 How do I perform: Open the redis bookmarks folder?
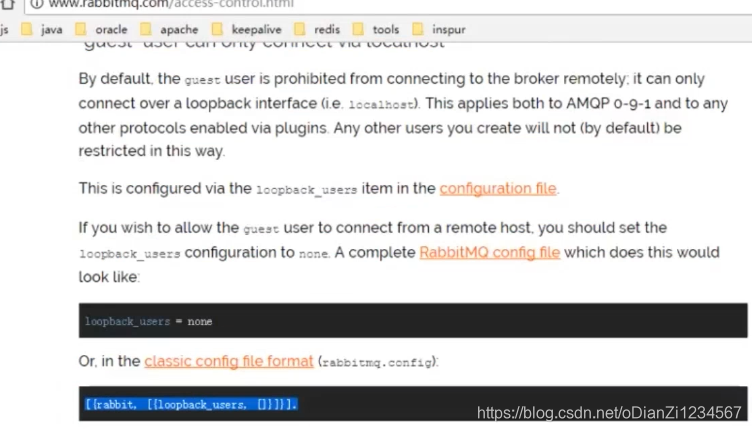point(317,29)
